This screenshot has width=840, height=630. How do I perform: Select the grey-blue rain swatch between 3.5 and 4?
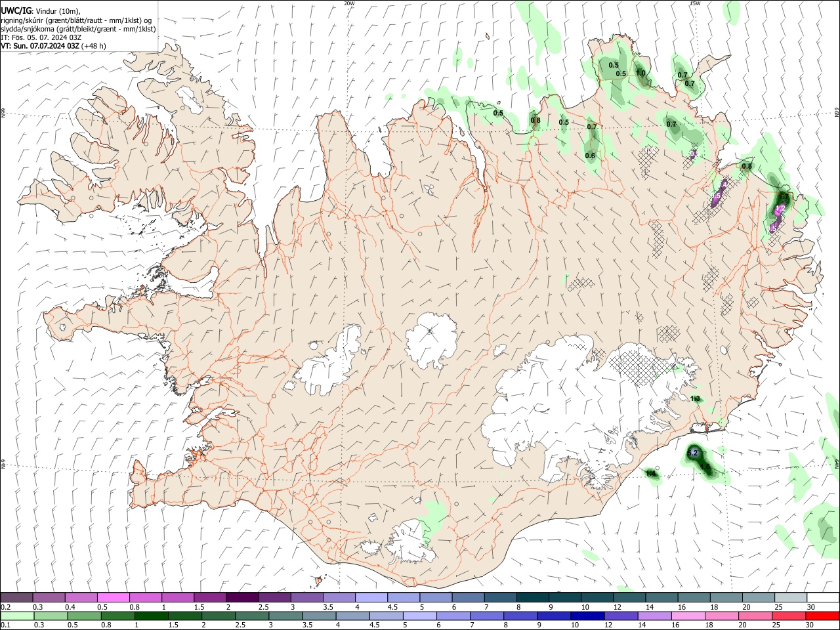[x=318, y=616]
